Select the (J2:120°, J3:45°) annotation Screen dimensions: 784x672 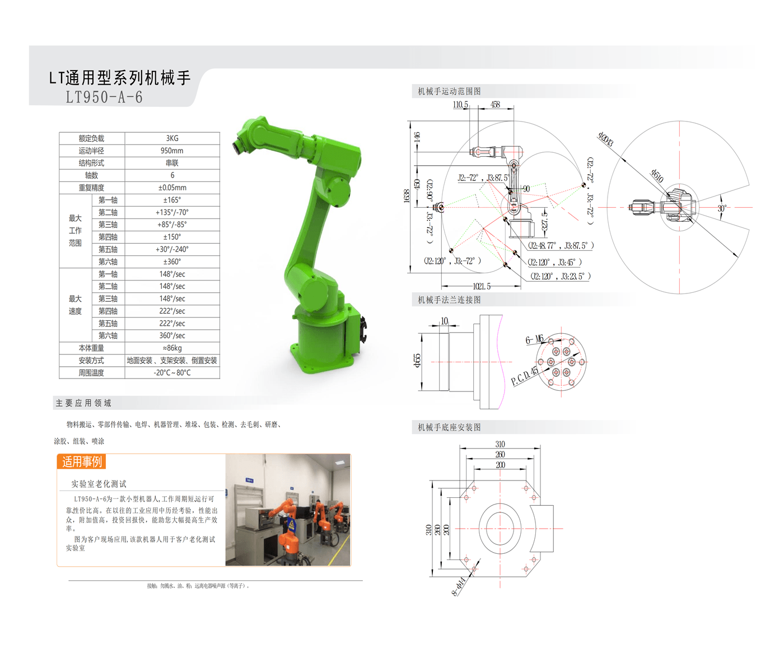[x=554, y=262]
